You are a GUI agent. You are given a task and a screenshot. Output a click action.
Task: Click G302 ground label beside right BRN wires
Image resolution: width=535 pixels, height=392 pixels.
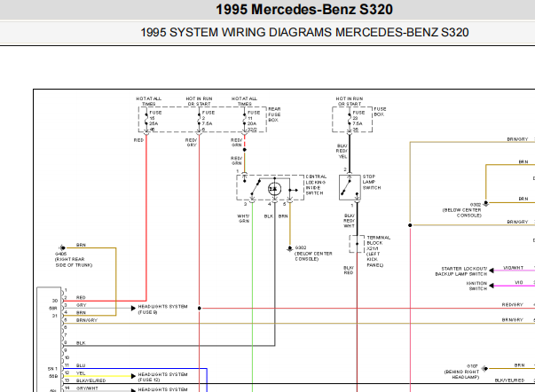pyautogui.click(x=461, y=210)
